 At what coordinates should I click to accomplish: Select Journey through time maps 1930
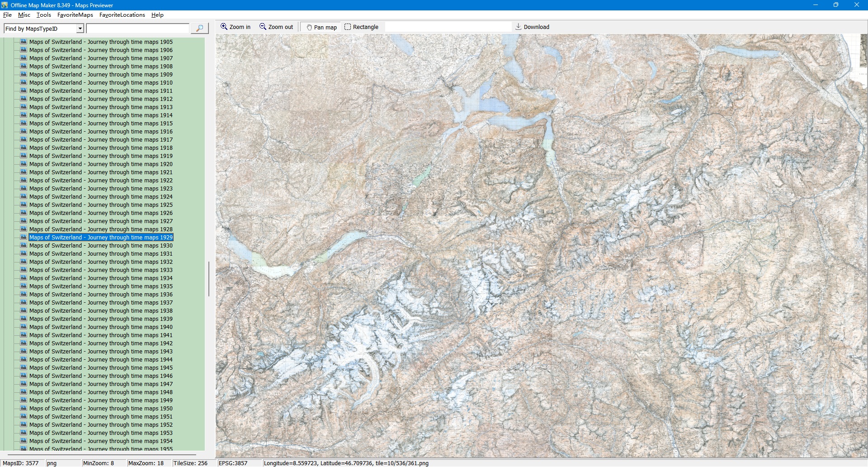coord(101,246)
